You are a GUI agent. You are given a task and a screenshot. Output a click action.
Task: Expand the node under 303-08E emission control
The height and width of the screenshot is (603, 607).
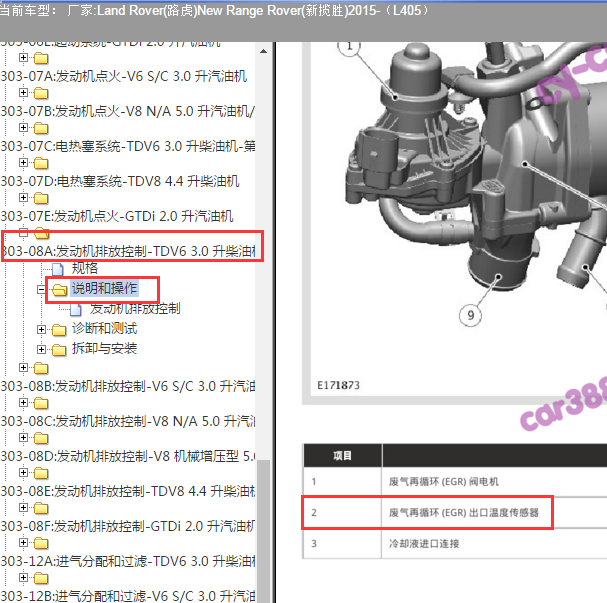coord(24,507)
